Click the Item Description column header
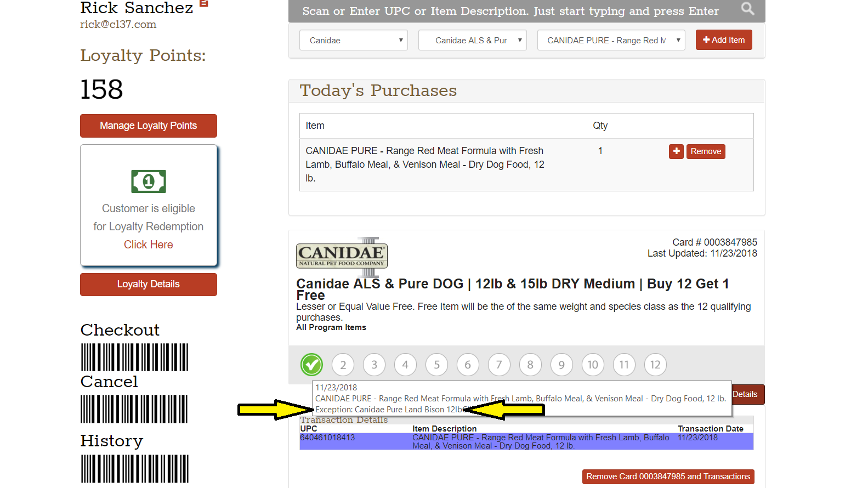Screen dimensions: 868x488 coord(445,429)
